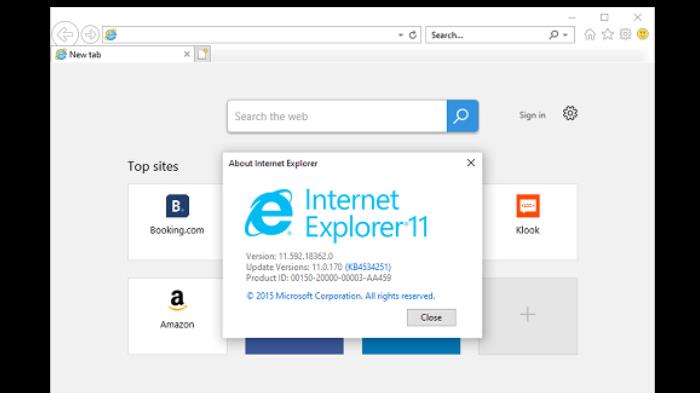
Task: Minimize the Internet Explorer window
Action: (572, 17)
